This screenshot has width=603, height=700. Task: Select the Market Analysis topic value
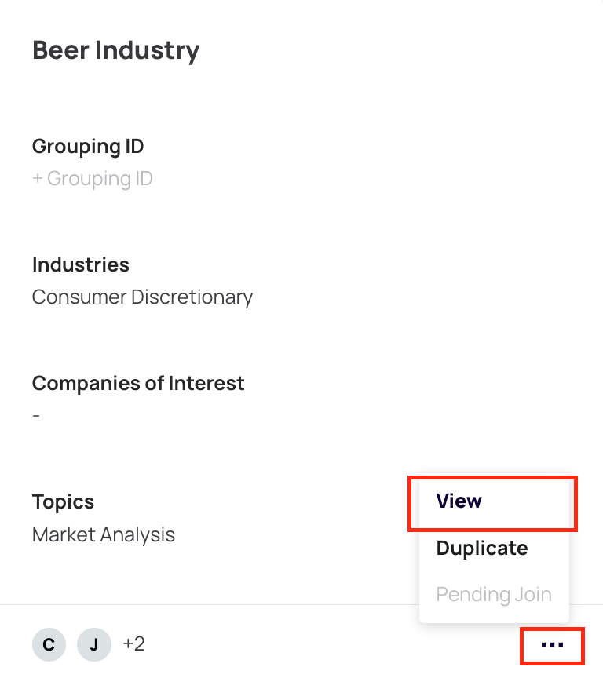pos(104,535)
